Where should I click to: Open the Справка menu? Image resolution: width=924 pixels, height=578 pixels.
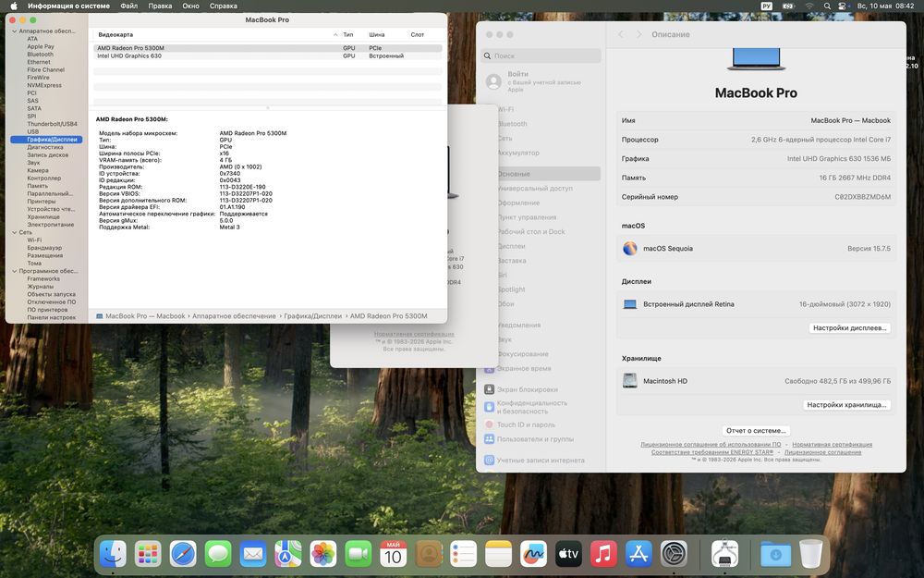(224, 6)
